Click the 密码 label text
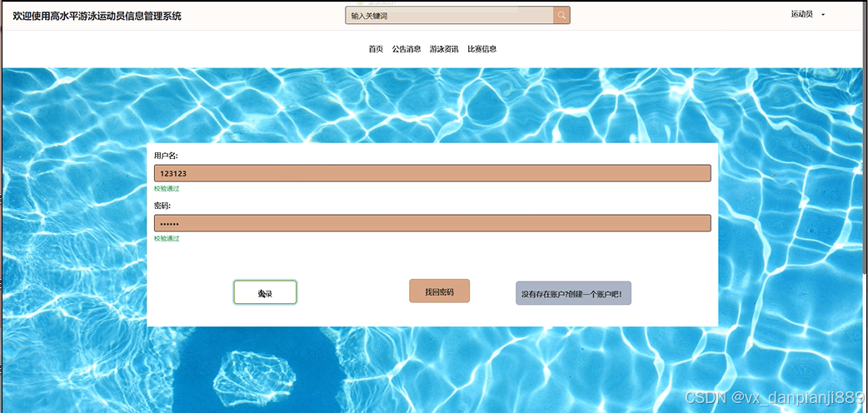 tap(162, 206)
